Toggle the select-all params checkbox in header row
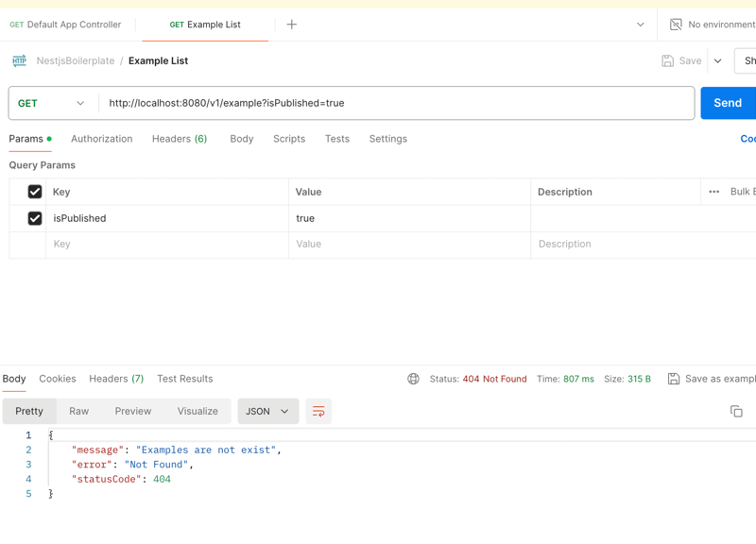 click(35, 192)
